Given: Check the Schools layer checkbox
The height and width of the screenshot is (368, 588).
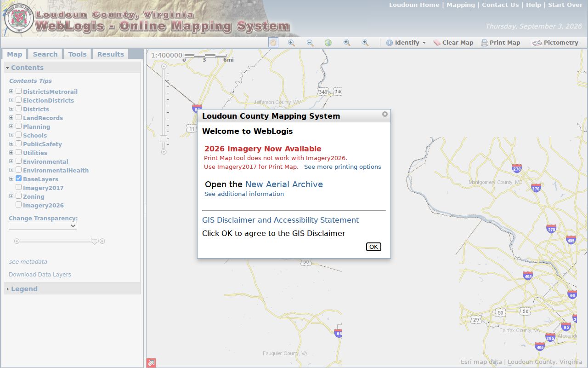Looking at the screenshot, I should pyautogui.click(x=19, y=135).
